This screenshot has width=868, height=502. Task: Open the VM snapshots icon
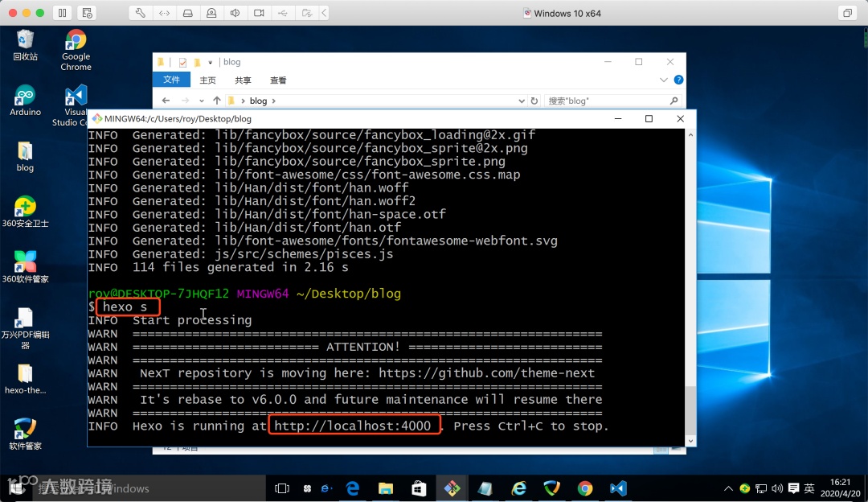[x=87, y=13]
